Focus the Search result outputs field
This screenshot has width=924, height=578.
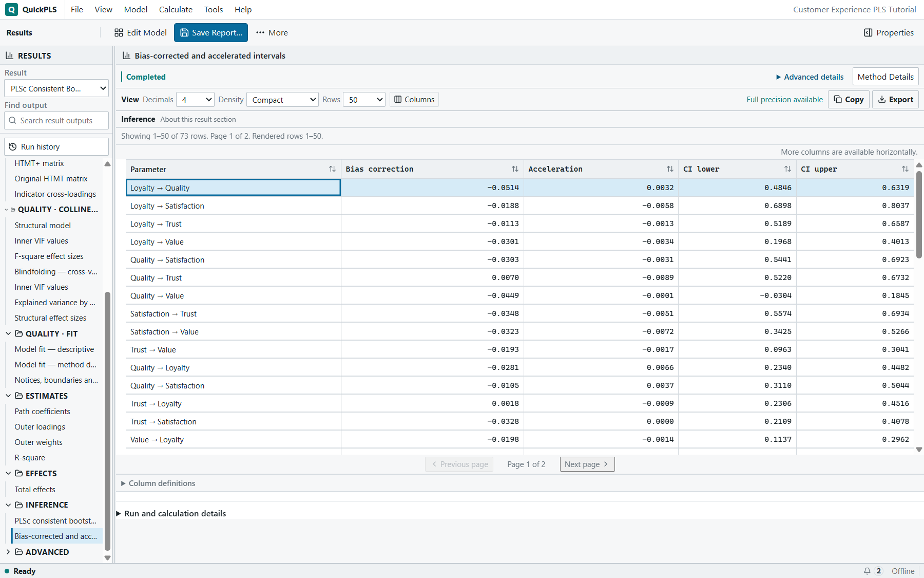coord(56,121)
